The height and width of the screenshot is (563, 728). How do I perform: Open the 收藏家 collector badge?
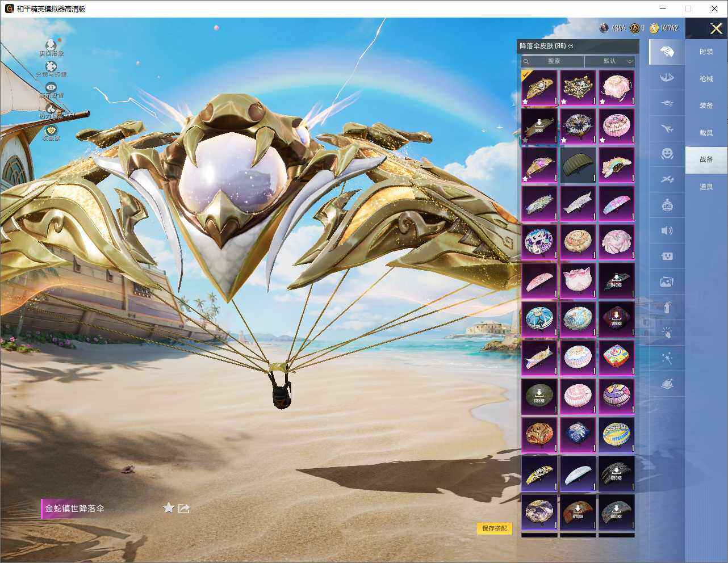coord(51,130)
